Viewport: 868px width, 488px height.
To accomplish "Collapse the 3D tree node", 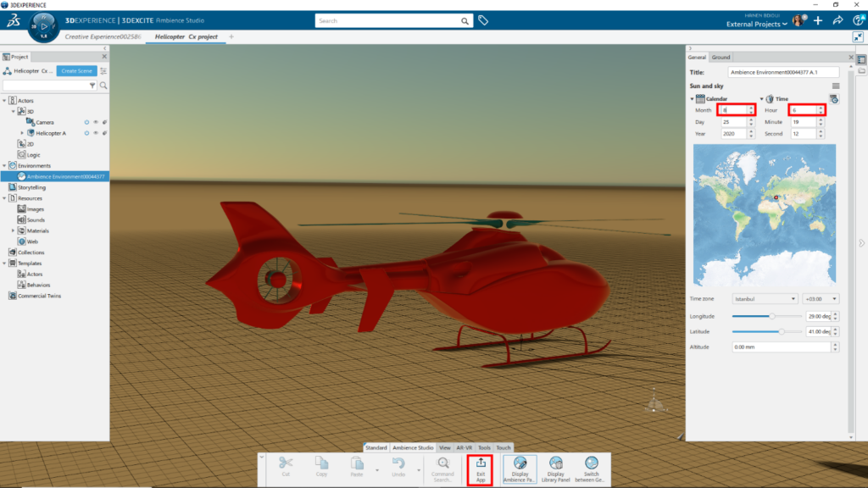I will [x=14, y=111].
